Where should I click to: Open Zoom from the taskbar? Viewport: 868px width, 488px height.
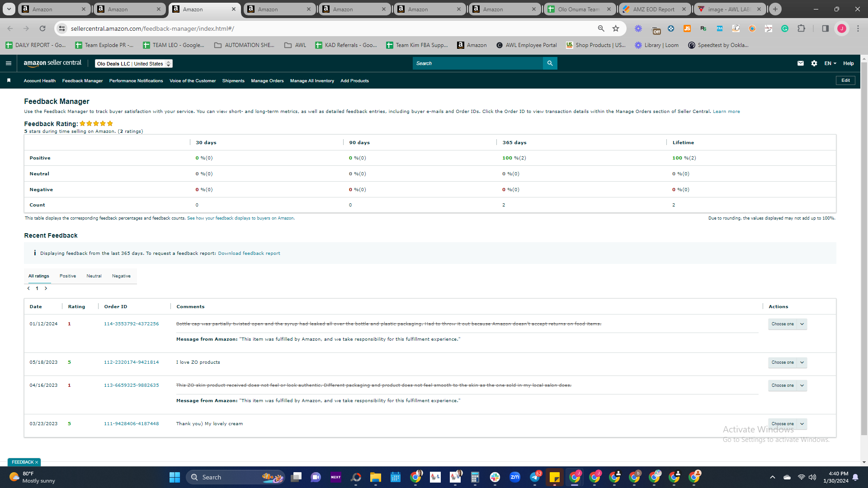click(x=515, y=477)
